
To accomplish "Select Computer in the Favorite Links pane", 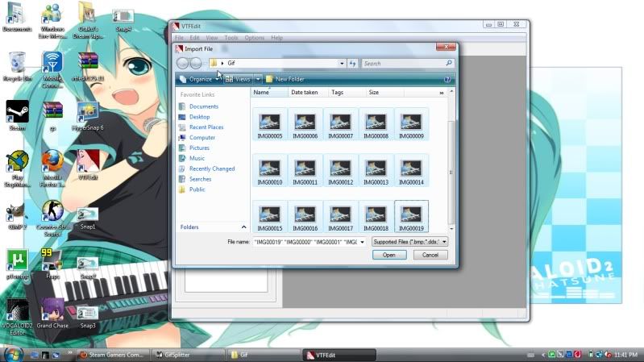I will (x=202, y=138).
